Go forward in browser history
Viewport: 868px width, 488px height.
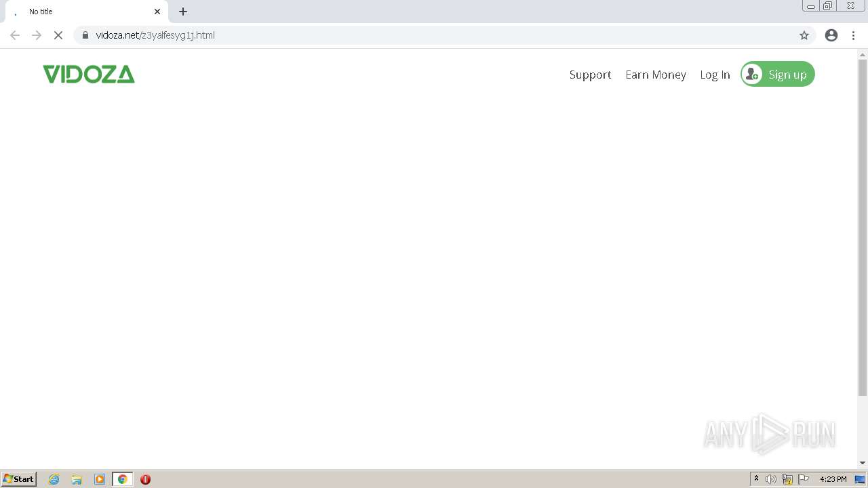click(37, 35)
